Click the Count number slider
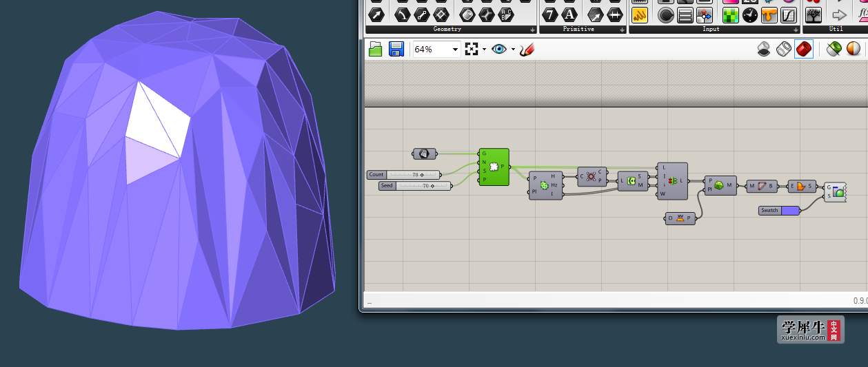 [x=403, y=175]
